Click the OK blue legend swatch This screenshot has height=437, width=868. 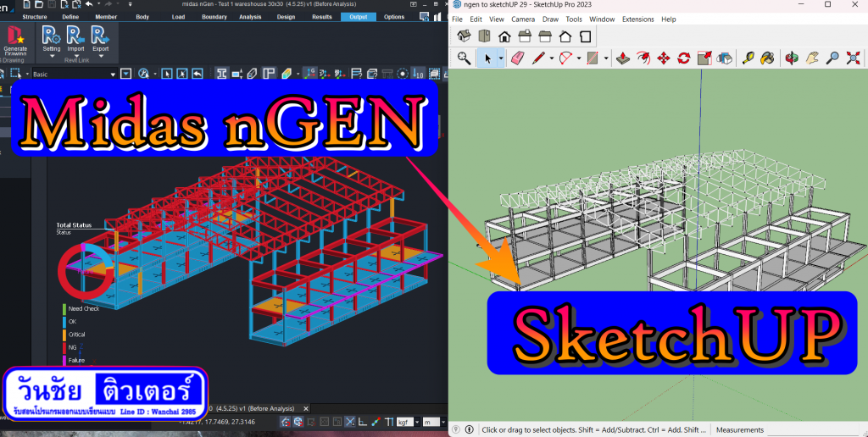64,321
